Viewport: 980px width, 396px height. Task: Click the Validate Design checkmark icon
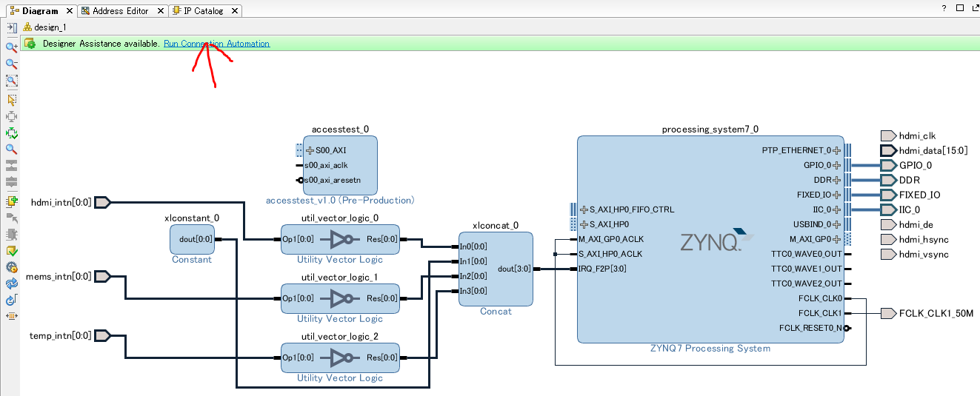[12, 251]
